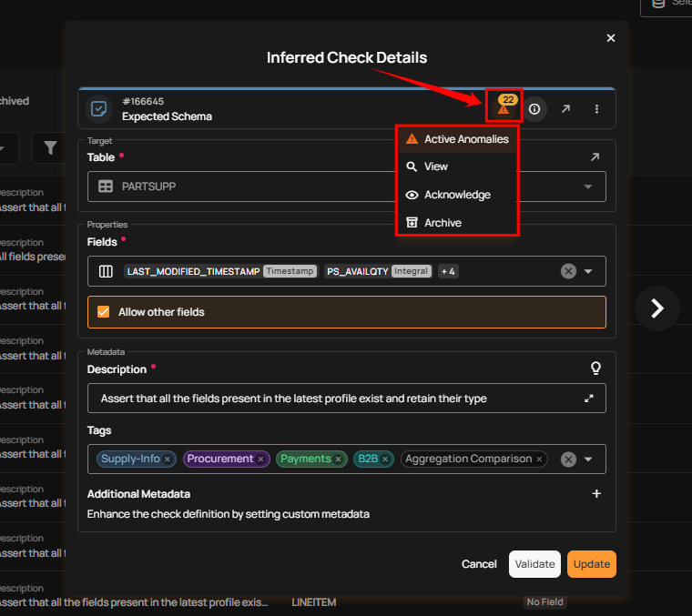
Task: Click the expand arrow icon beside Table
Action: (595, 157)
